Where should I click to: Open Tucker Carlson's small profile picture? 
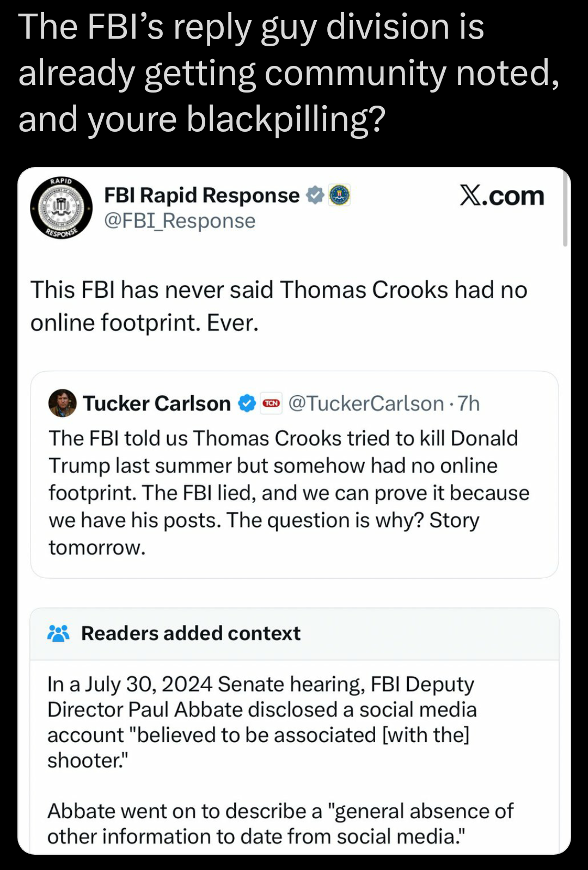point(63,403)
